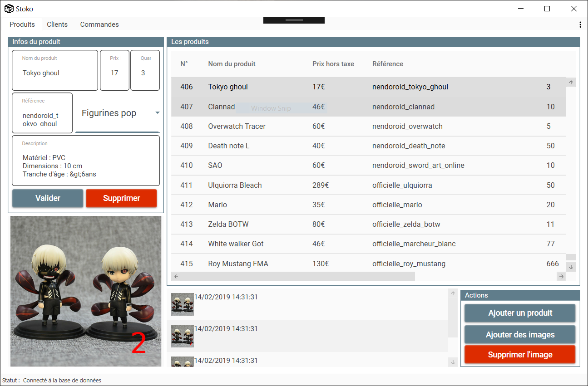Screen dimensions: 588x386
Task: Click reference officielle_marcheur_blanc
Action: (414, 244)
